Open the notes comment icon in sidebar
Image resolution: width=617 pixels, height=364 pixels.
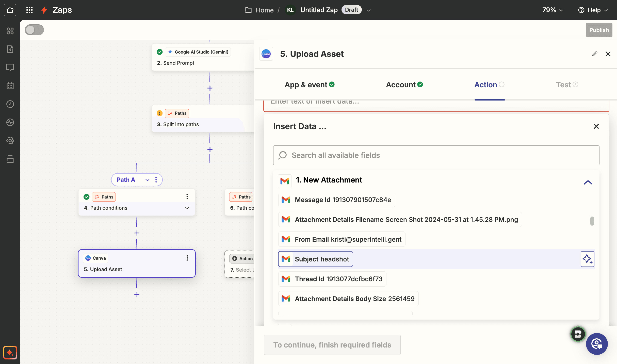[10, 68]
